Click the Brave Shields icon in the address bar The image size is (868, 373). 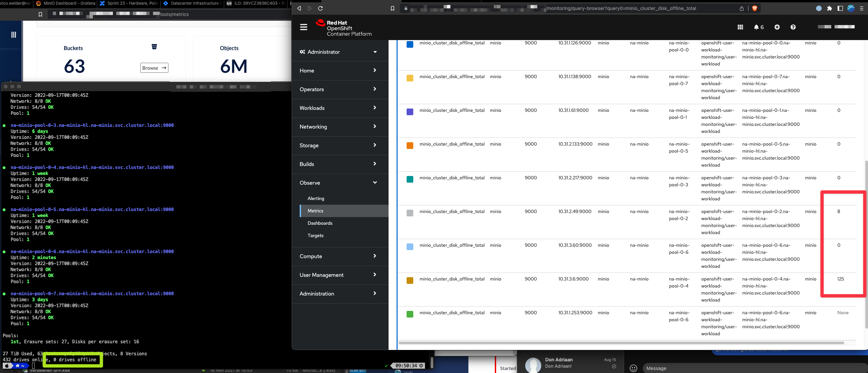pyautogui.click(x=754, y=8)
